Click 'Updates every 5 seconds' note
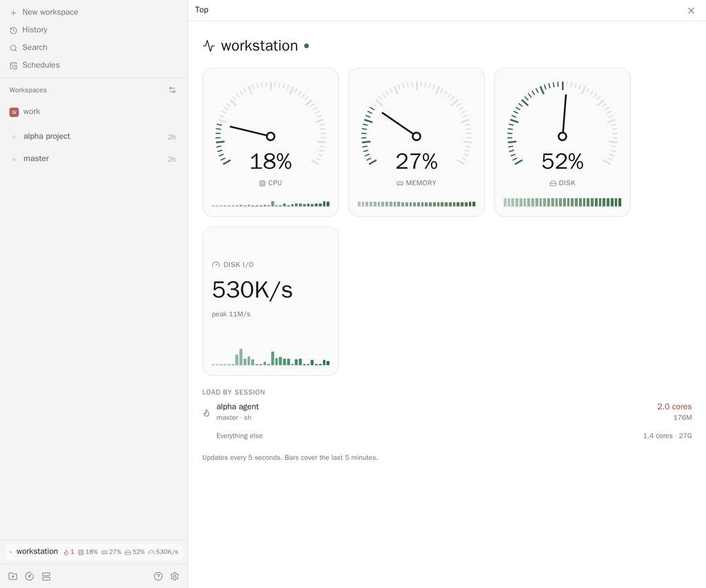The height and width of the screenshot is (588, 706). [x=290, y=458]
